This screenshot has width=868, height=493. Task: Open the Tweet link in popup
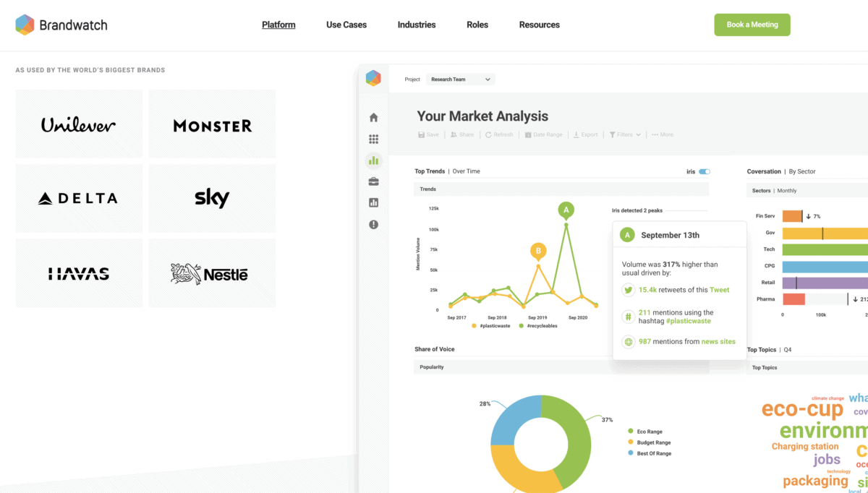coord(719,290)
